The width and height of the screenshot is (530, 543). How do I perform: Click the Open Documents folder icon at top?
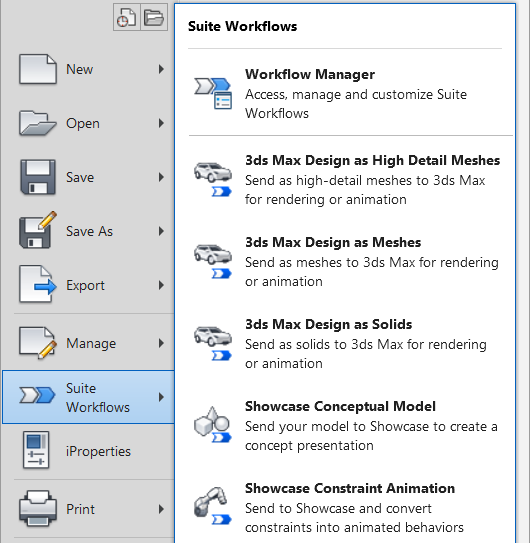click(x=154, y=17)
